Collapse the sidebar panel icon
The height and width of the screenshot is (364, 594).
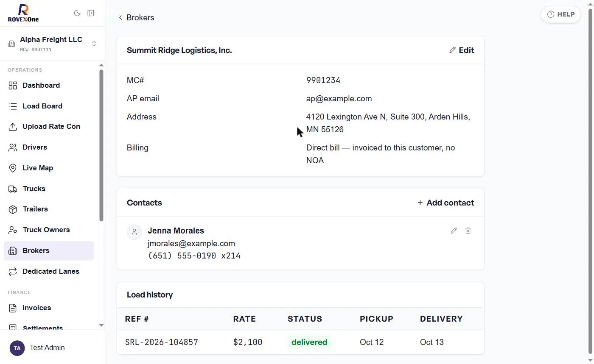point(91,13)
